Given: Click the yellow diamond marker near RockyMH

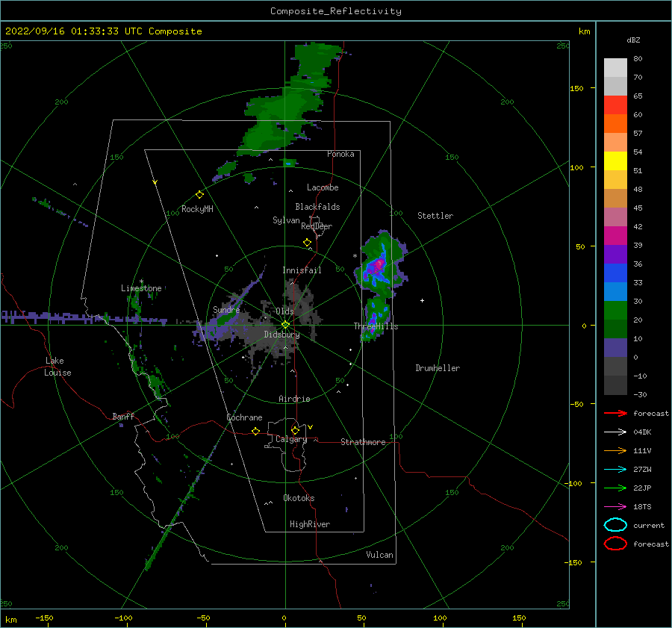Looking at the screenshot, I should point(199,195).
